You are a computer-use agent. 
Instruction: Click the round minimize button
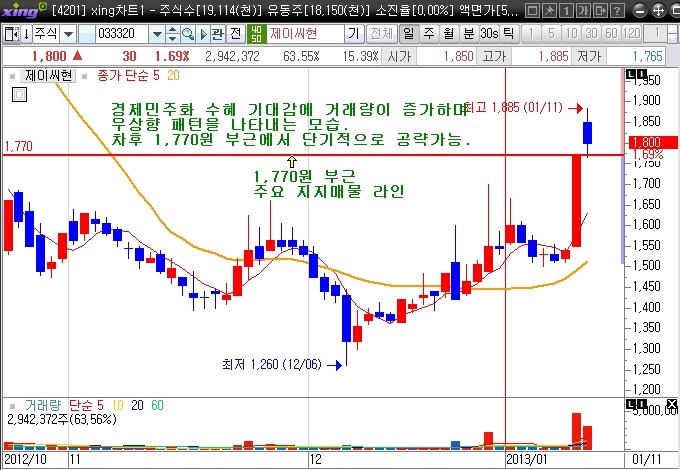coord(640,10)
